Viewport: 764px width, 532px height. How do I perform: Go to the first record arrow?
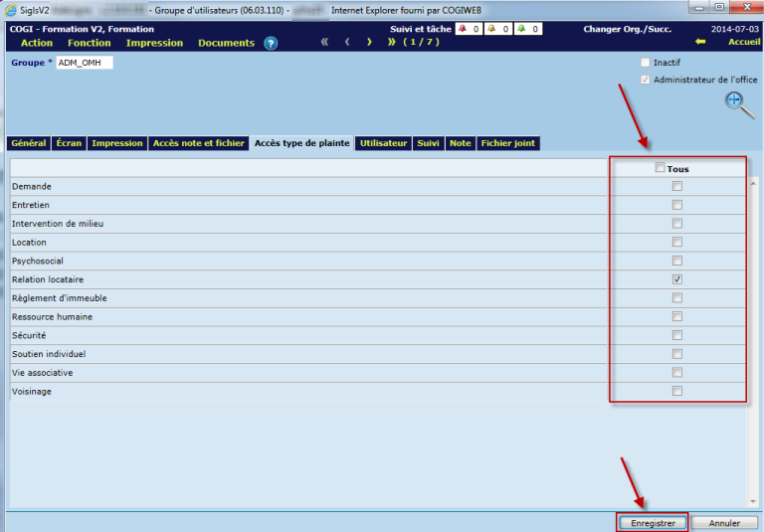[324, 43]
